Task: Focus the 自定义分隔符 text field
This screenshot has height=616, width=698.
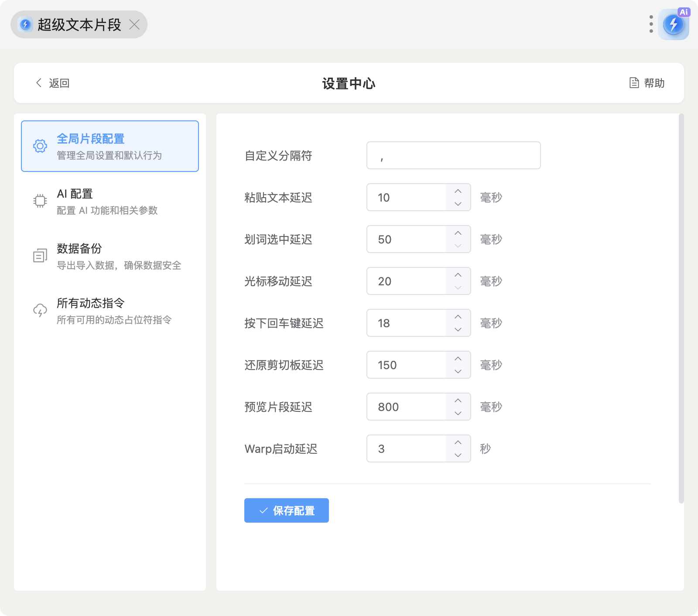Action: (454, 155)
